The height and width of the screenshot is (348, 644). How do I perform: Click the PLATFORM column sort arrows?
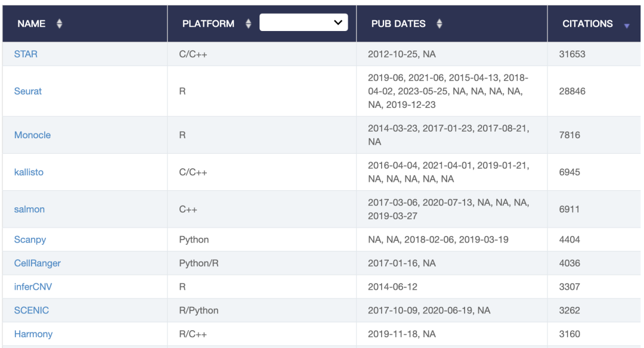[249, 24]
